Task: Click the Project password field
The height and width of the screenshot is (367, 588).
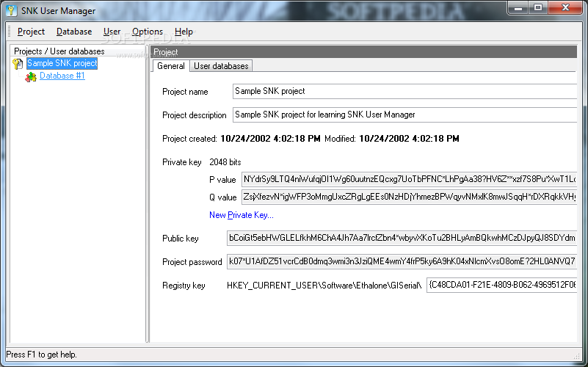Action: click(402, 261)
